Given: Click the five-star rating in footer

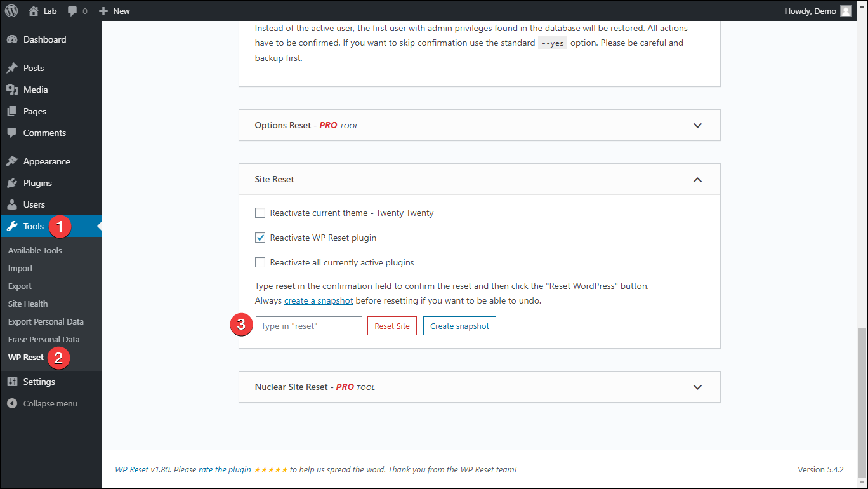Looking at the screenshot, I should pos(271,469).
